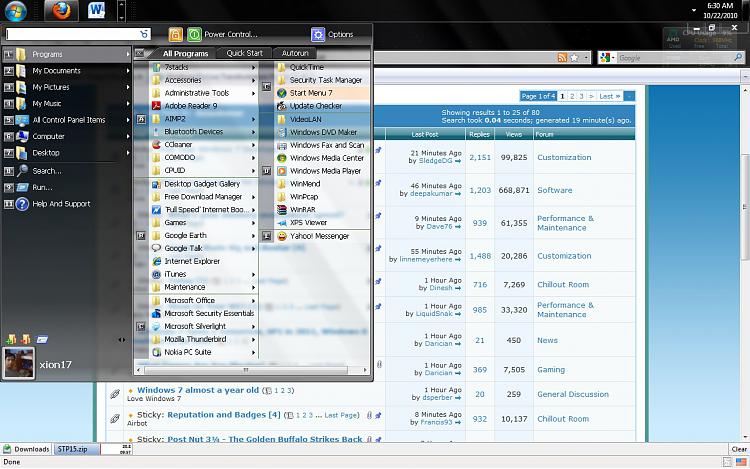
Task: Open the Downloads button in status bar
Action: (26, 449)
